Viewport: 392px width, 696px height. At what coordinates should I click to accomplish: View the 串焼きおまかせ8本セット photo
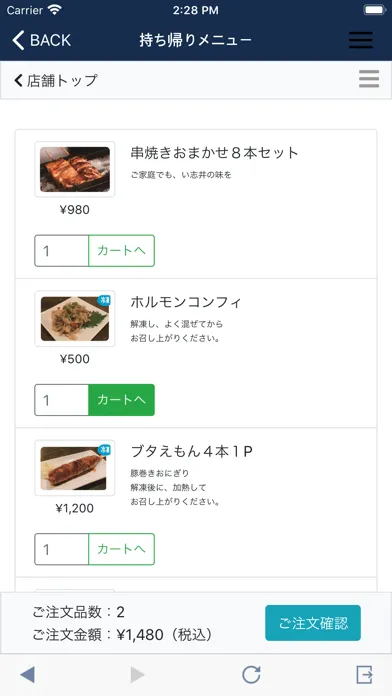point(75,169)
